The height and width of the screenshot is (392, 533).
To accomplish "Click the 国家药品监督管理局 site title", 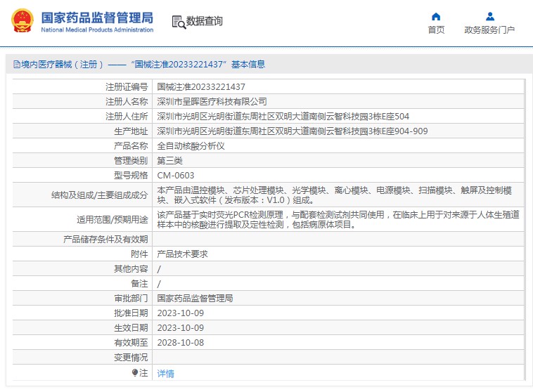I will click(x=96, y=17).
